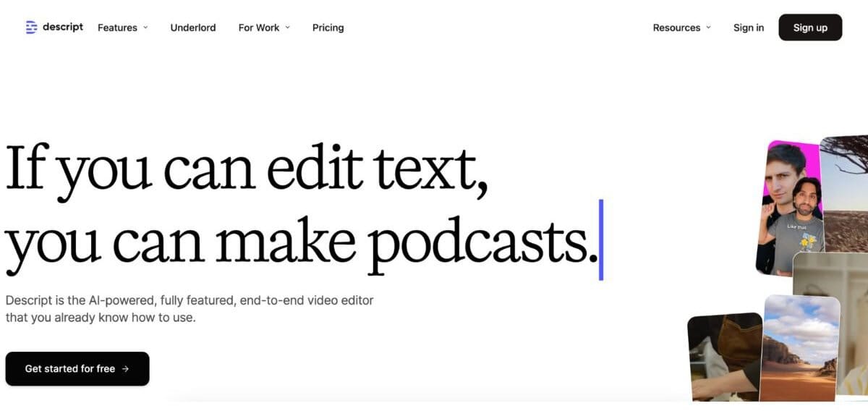868x411 pixels.
Task: Click the Sign in link
Action: [748, 27]
